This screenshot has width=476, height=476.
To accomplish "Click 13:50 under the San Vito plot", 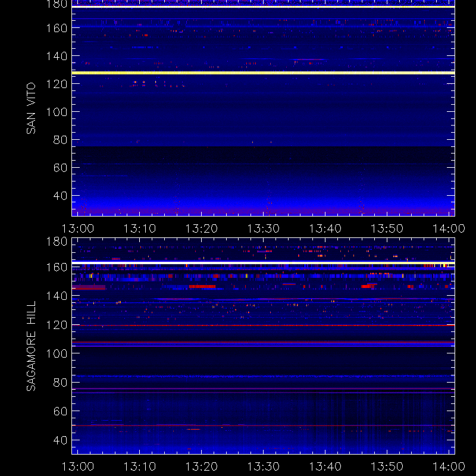I will pos(387,228).
